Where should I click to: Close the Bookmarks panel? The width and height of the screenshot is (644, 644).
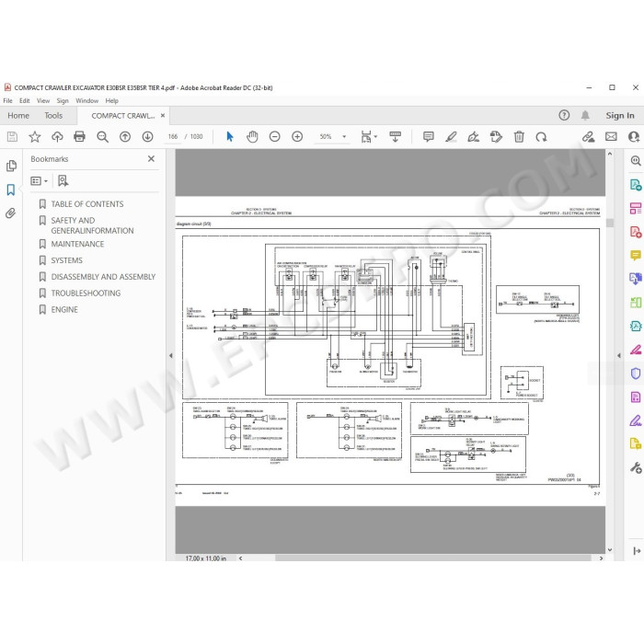click(151, 158)
